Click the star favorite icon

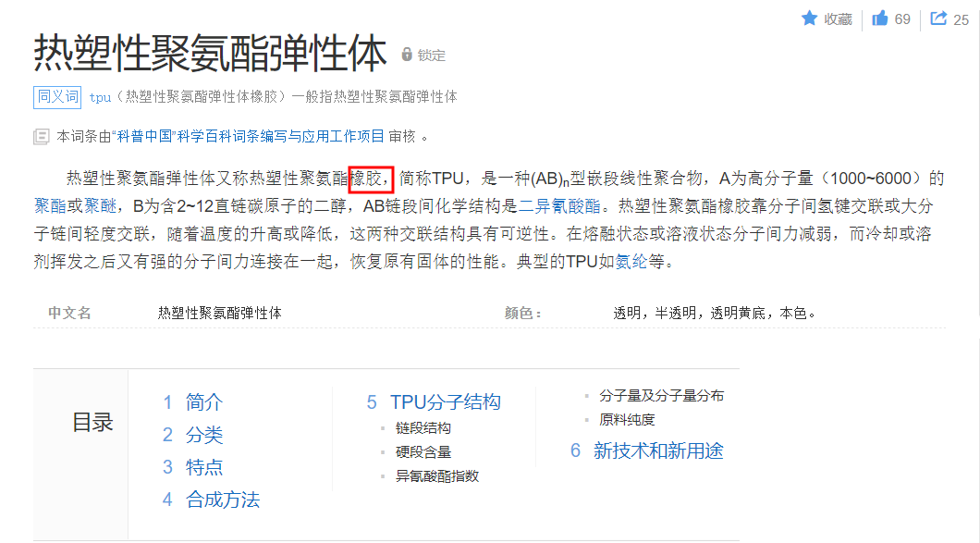[809, 19]
